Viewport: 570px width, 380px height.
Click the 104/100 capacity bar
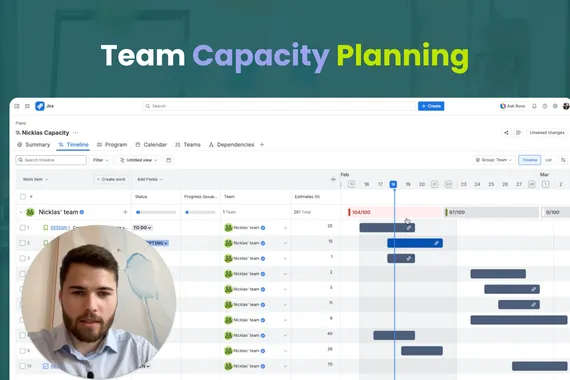click(x=395, y=212)
